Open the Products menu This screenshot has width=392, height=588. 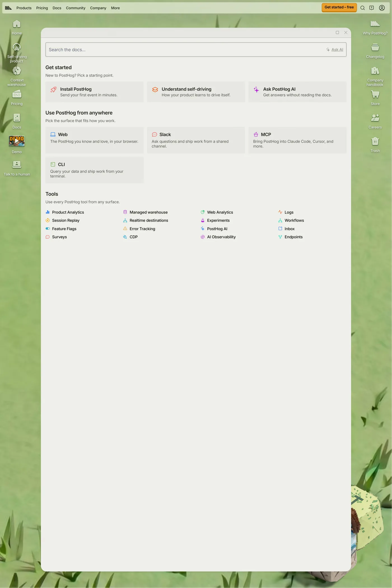click(x=24, y=8)
